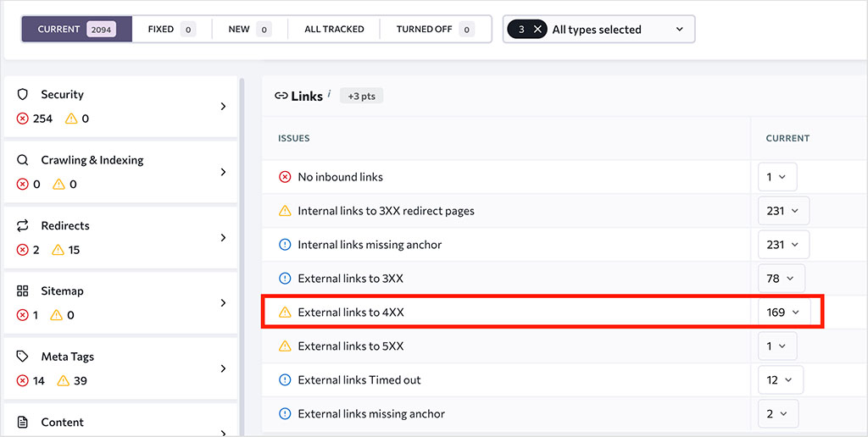Select the ALL TRACKED tab
The width and height of the screenshot is (868, 437).
click(334, 30)
